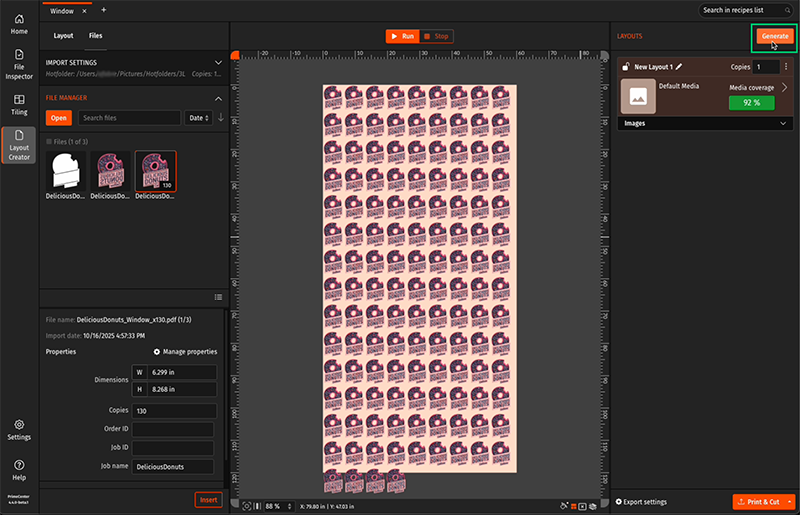Click the donut layout sheet on canvas

click(x=419, y=279)
